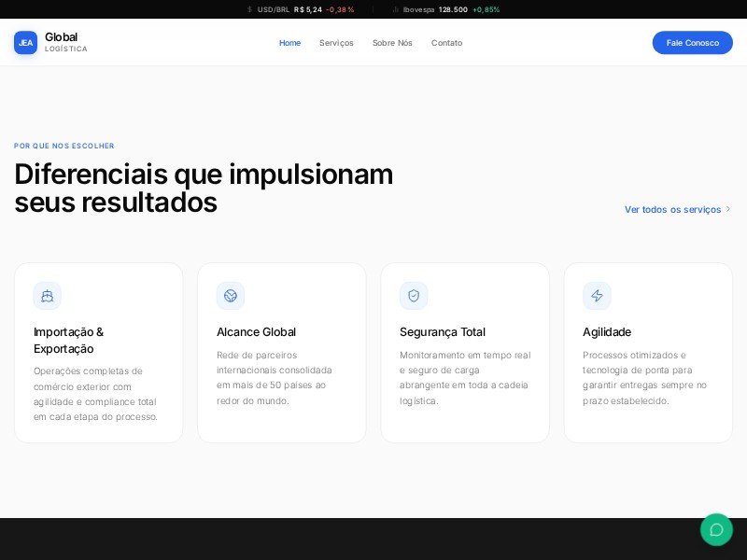
Task: Switch to the Home tab
Action: tap(289, 43)
